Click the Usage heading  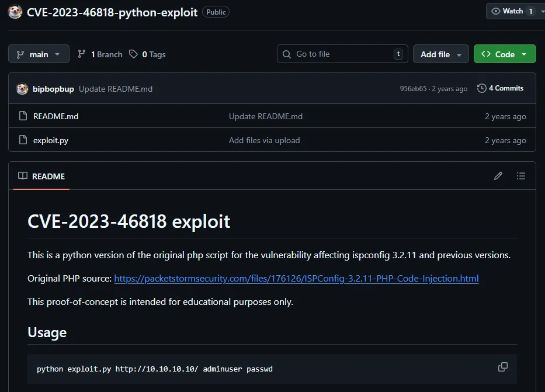pos(47,332)
